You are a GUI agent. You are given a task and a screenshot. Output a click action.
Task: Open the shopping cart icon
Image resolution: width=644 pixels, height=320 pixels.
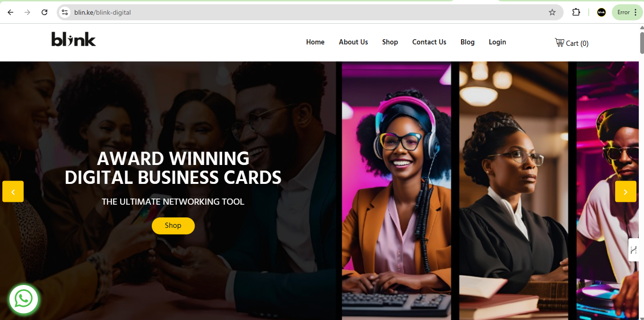[559, 43]
